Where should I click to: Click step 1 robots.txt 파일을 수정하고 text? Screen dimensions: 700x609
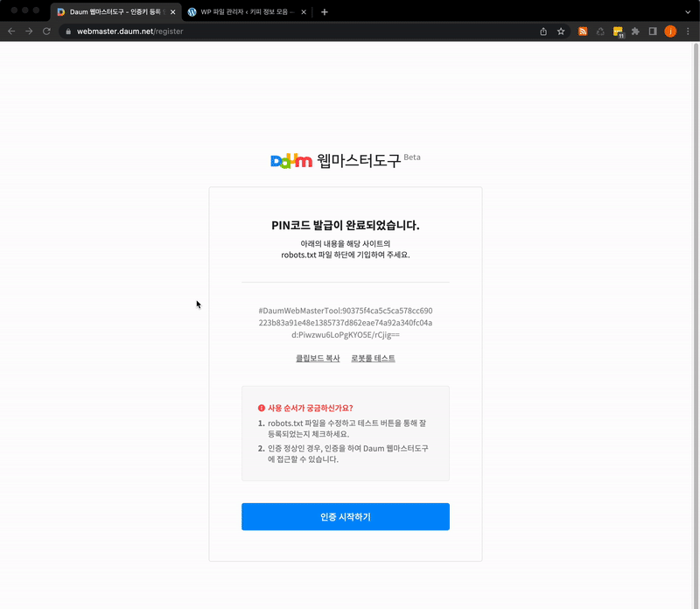[x=346, y=428]
